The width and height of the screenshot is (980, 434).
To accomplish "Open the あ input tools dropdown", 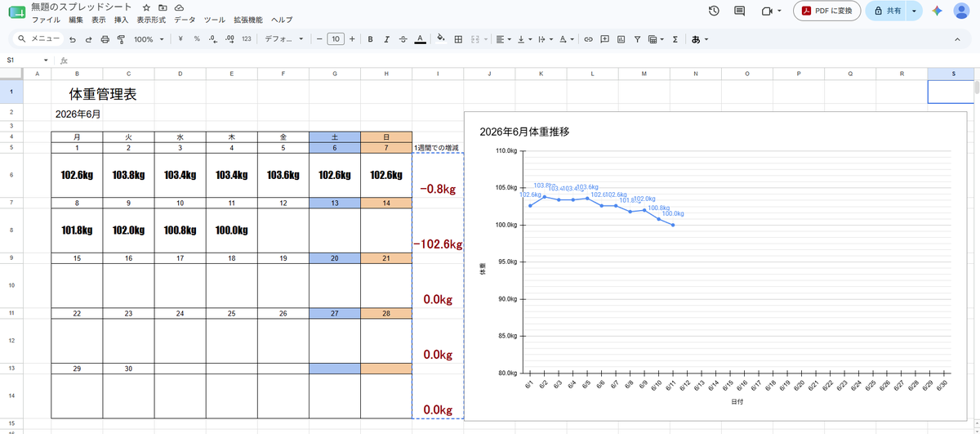I will tap(699, 38).
